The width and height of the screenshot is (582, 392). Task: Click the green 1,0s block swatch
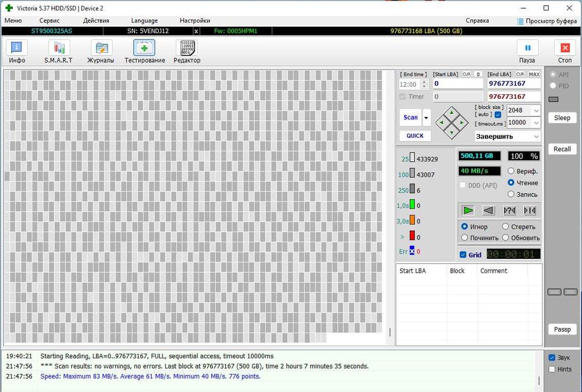coord(412,204)
